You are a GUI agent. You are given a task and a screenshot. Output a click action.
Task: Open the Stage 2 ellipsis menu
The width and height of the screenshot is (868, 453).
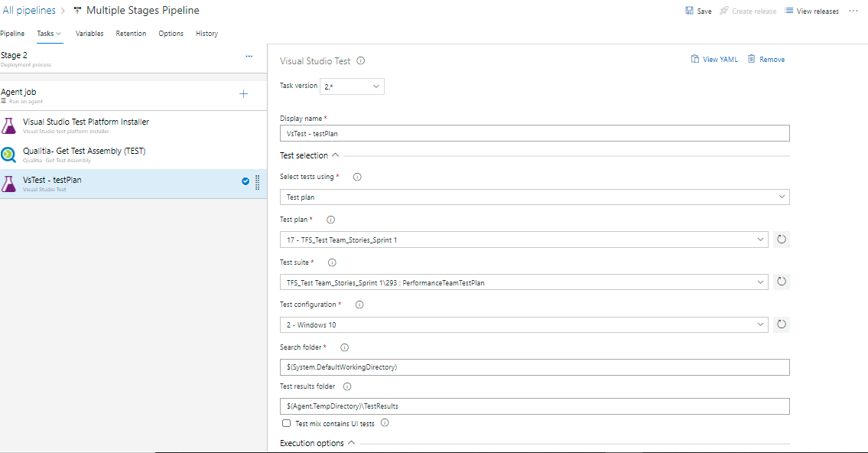click(249, 57)
